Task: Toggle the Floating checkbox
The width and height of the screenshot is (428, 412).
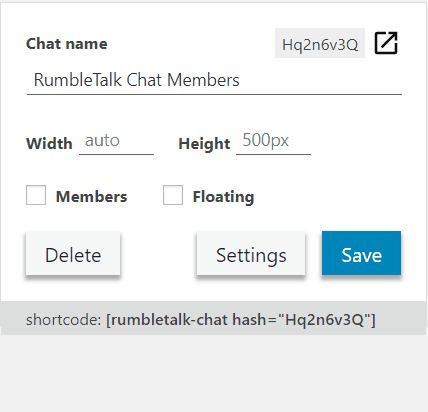Action: [173, 195]
